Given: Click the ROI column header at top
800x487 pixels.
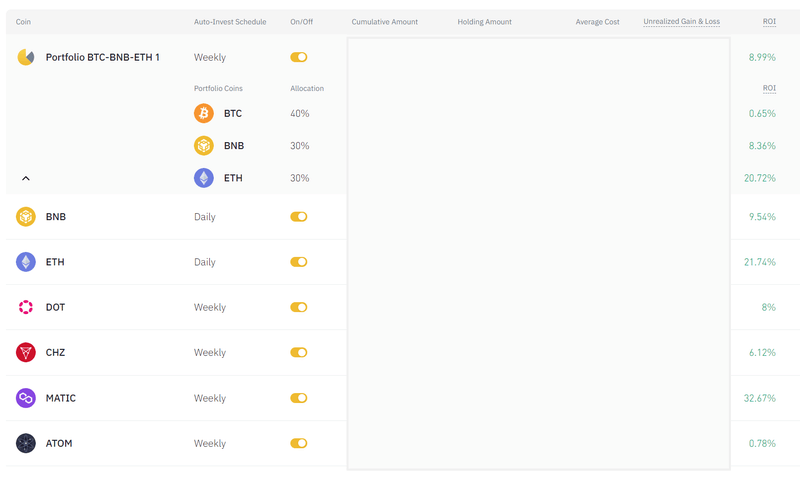Looking at the screenshot, I should (x=768, y=21).
